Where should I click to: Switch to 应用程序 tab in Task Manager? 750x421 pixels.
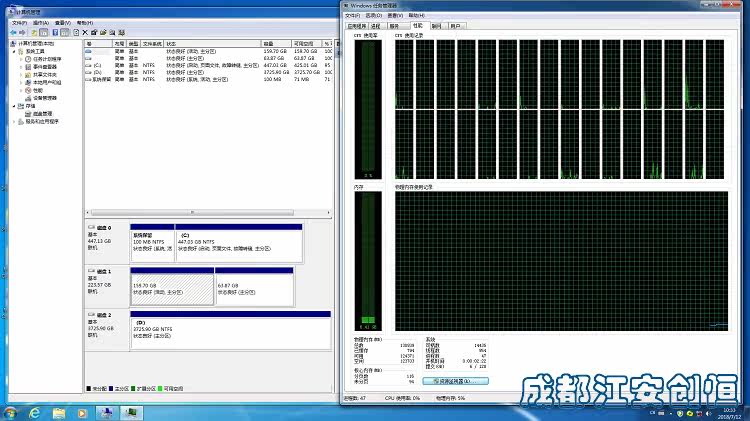[x=356, y=26]
